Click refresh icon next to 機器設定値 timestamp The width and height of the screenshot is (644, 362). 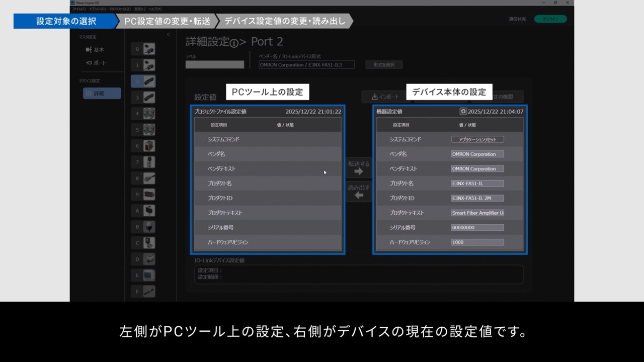[x=463, y=112]
